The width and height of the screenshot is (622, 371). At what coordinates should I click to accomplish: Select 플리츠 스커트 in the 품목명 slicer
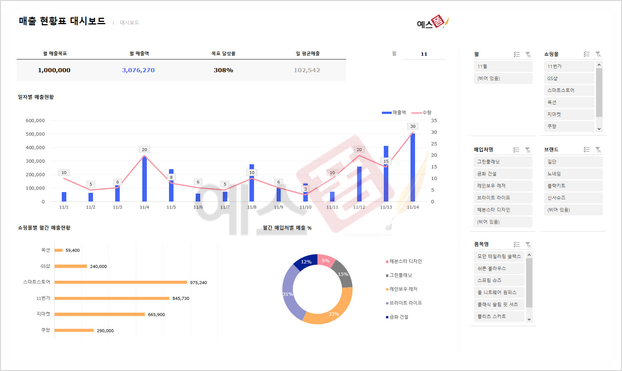coord(499,317)
